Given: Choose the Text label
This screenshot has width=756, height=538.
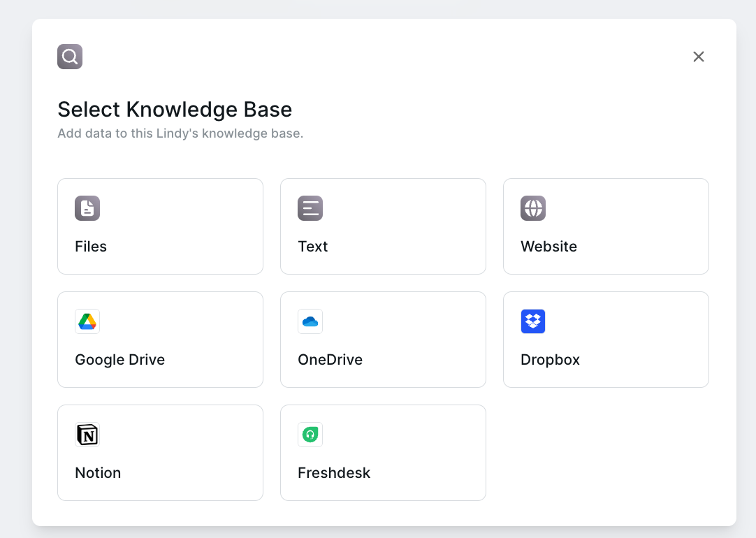Looking at the screenshot, I should tap(312, 247).
